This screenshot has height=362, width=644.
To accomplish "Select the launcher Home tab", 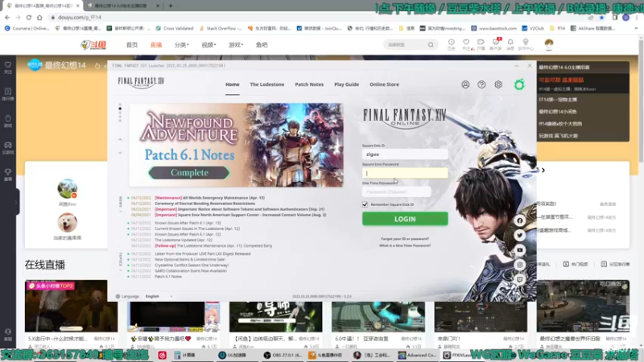I will click(232, 84).
